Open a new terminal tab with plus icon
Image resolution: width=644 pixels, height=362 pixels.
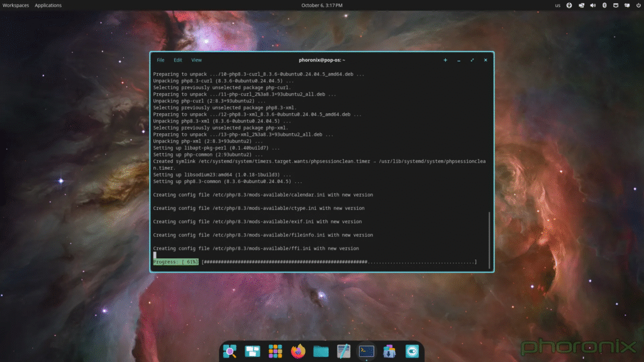coord(445,60)
